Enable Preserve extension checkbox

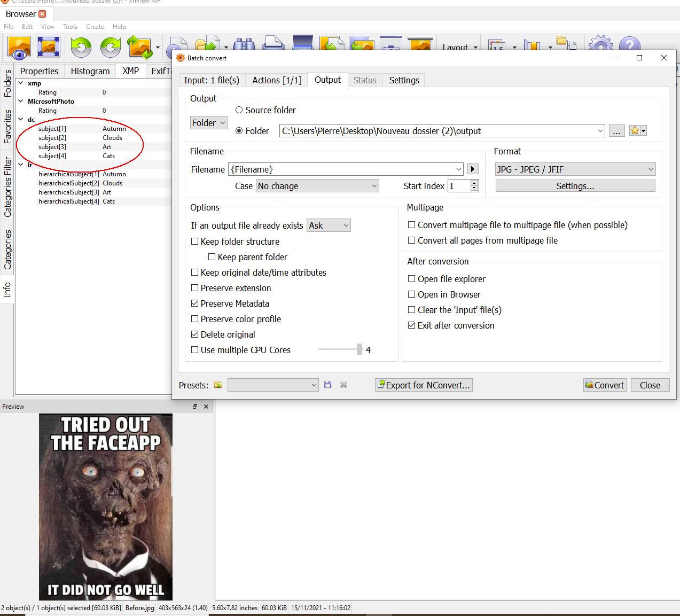[x=195, y=288]
